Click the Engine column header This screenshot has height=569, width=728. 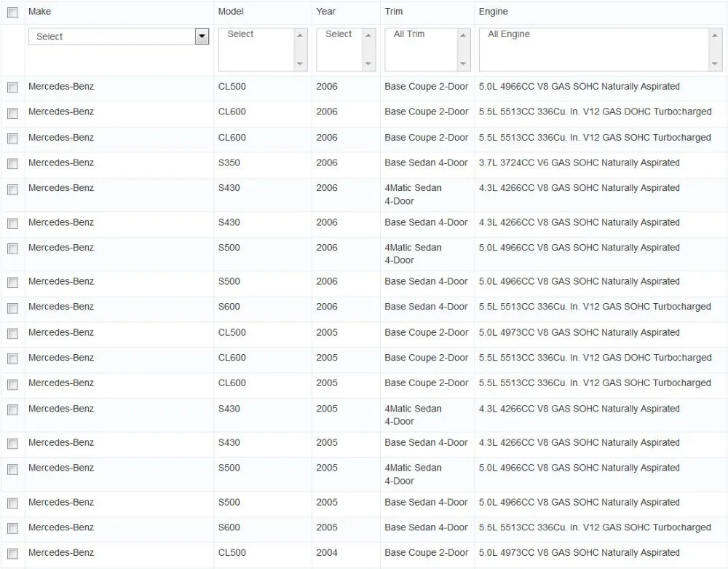[x=494, y=12]
